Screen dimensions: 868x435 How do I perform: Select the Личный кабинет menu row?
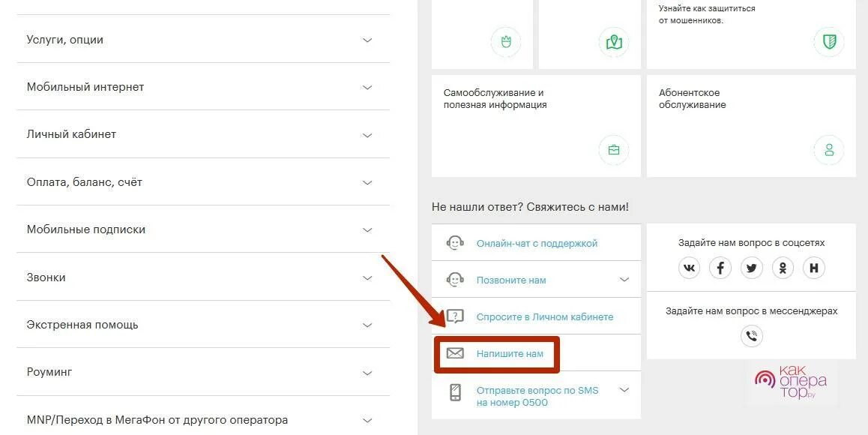click(x=203, y=135)
